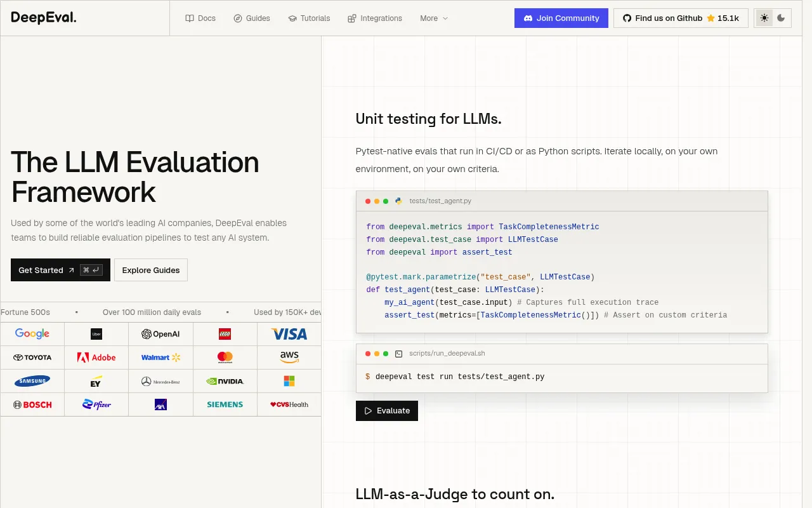
Task: Click the 'Pytest-native evals' description paragraph
Action: (537, 160)
